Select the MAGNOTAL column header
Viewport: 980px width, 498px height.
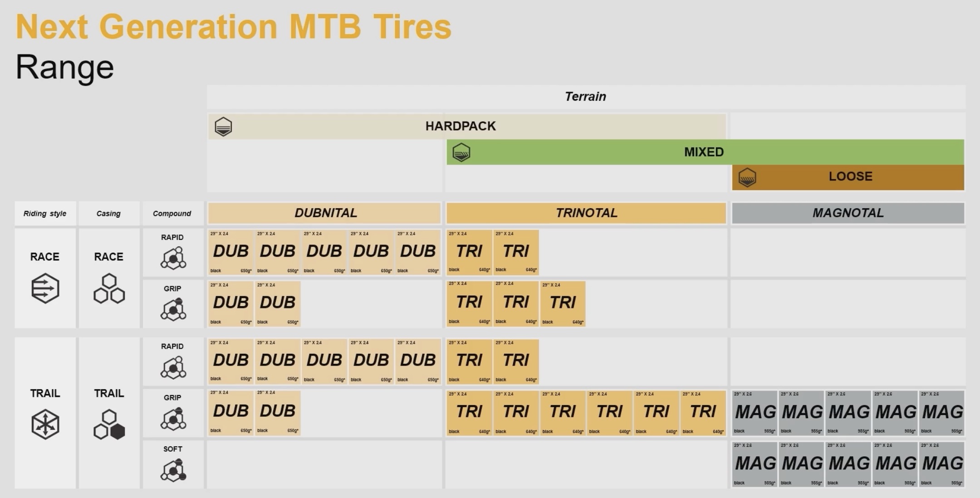[x=848, y=213]
